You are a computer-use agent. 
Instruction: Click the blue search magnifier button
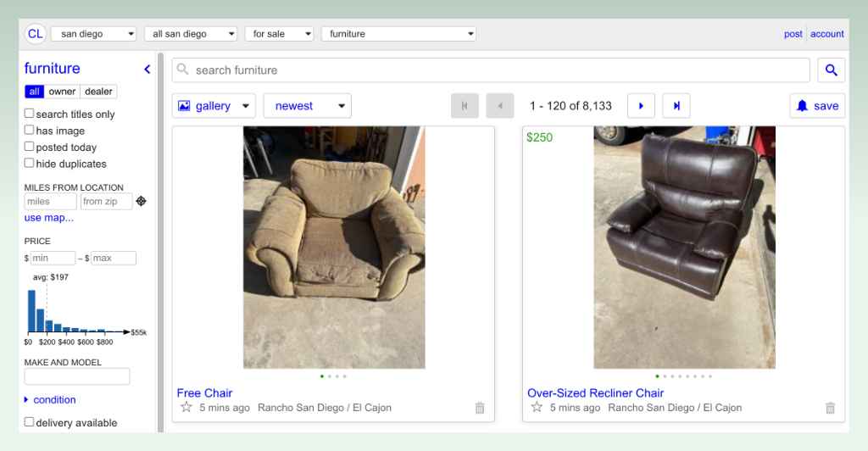(x=831, y=70)
